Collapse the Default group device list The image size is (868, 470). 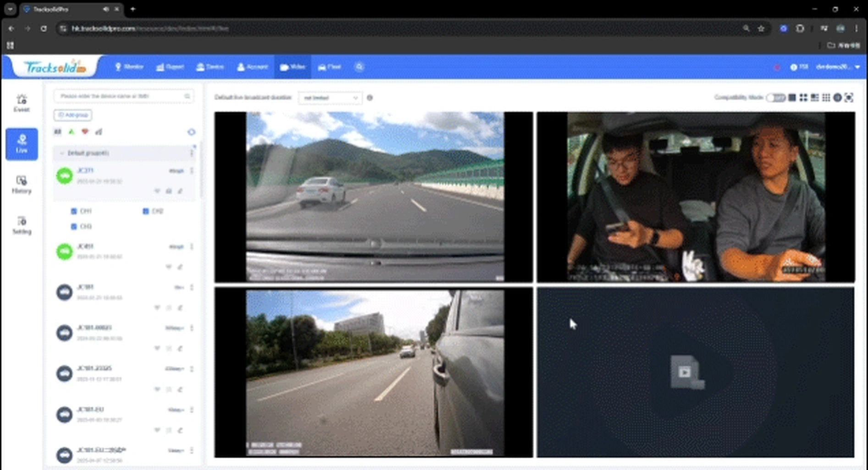click(62, 153)
